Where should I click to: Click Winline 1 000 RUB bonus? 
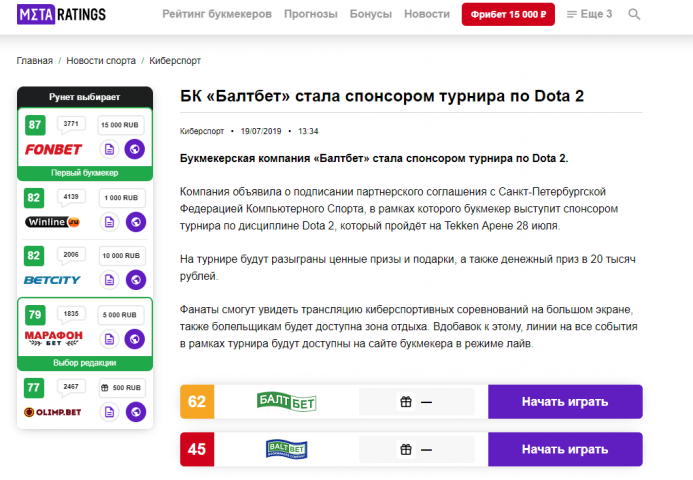(x=122, y=198)
